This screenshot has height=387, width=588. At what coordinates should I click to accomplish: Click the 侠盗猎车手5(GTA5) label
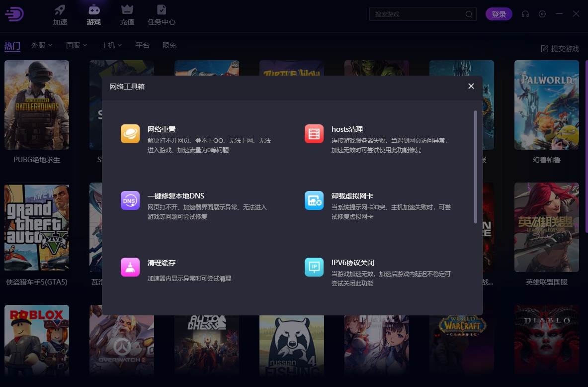(x=37, y=282)
